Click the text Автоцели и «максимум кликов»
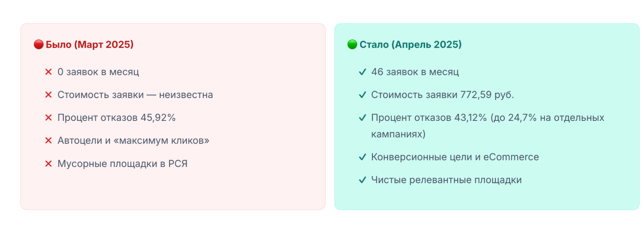The width and height of the screenshot is (644, 234). (x=133, y=141)
